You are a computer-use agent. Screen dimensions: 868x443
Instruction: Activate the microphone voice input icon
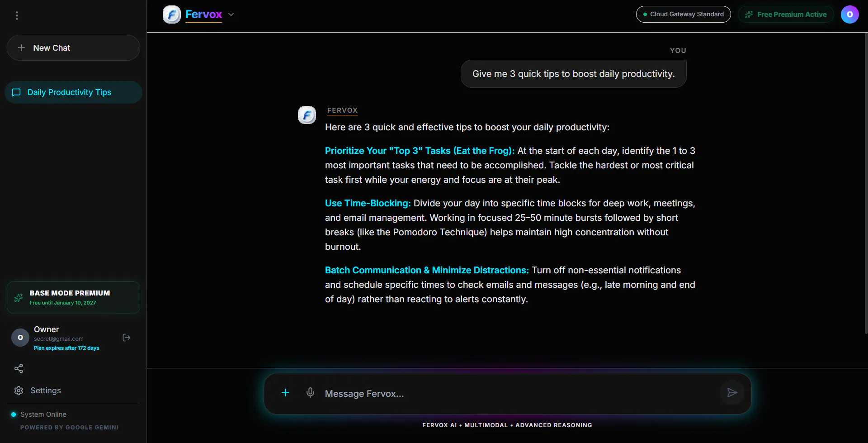tap(310, 393)
